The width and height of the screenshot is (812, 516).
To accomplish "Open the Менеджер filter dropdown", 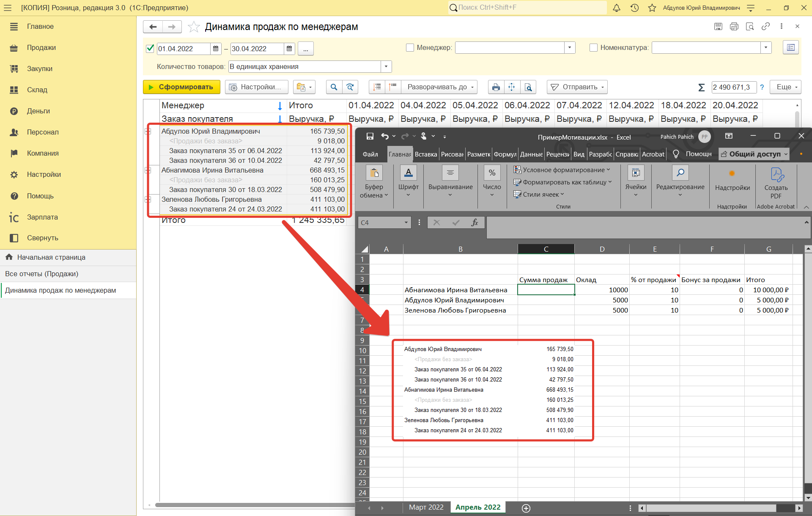I will (x=570, y=48).
